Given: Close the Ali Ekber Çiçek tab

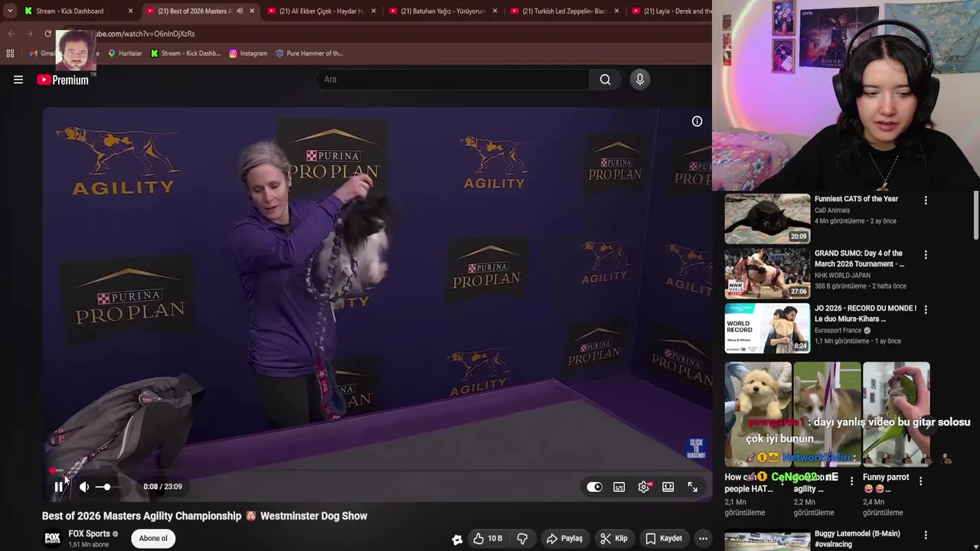Looking at the screenshot, I should tap(373, 11).
